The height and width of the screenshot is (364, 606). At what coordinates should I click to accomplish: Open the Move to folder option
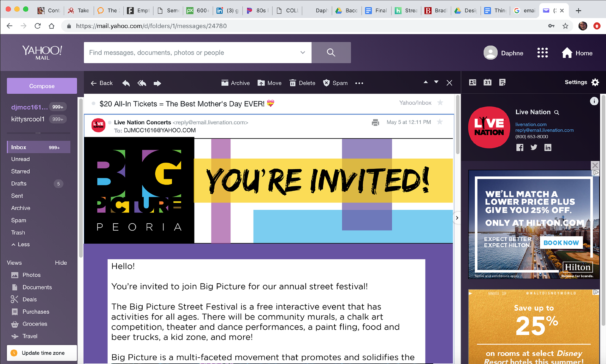(269, 83)
